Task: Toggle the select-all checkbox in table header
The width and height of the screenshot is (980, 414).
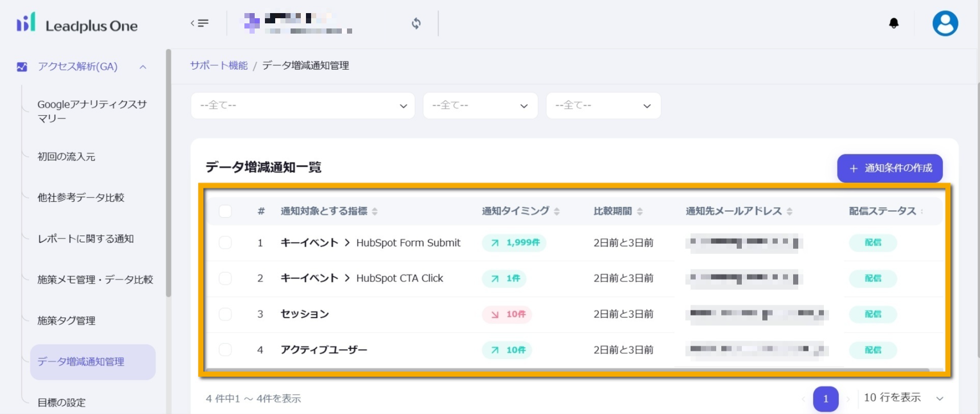Action: (x=225, y=211)
